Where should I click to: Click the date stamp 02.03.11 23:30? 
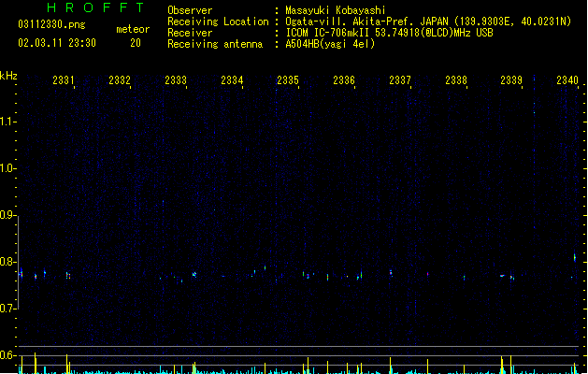click(x=57, y=43)
